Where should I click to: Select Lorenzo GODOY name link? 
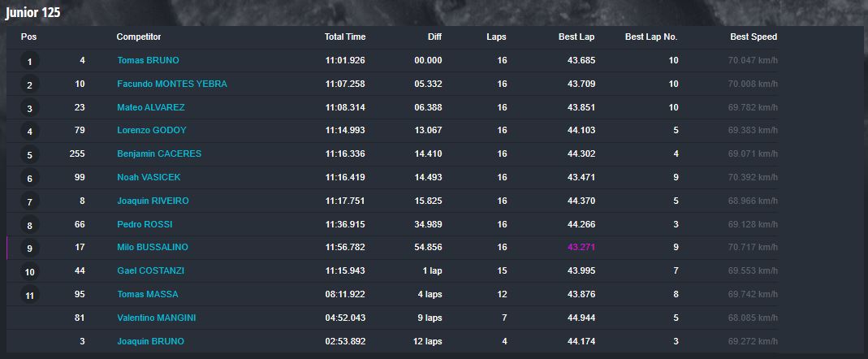coord(152,131)
